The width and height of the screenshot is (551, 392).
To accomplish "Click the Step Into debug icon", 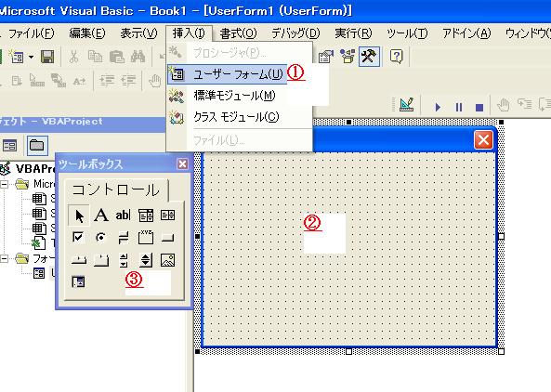I will [x=525, y=104].
